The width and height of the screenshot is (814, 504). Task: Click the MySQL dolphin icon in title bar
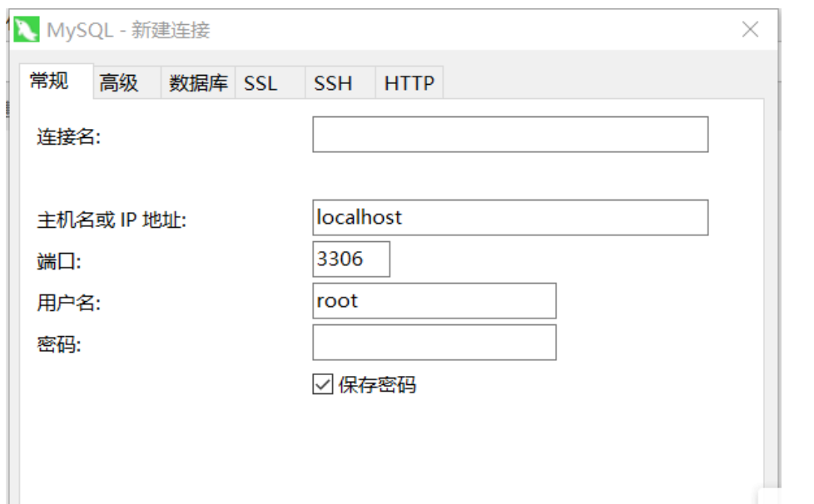point(27,27)
